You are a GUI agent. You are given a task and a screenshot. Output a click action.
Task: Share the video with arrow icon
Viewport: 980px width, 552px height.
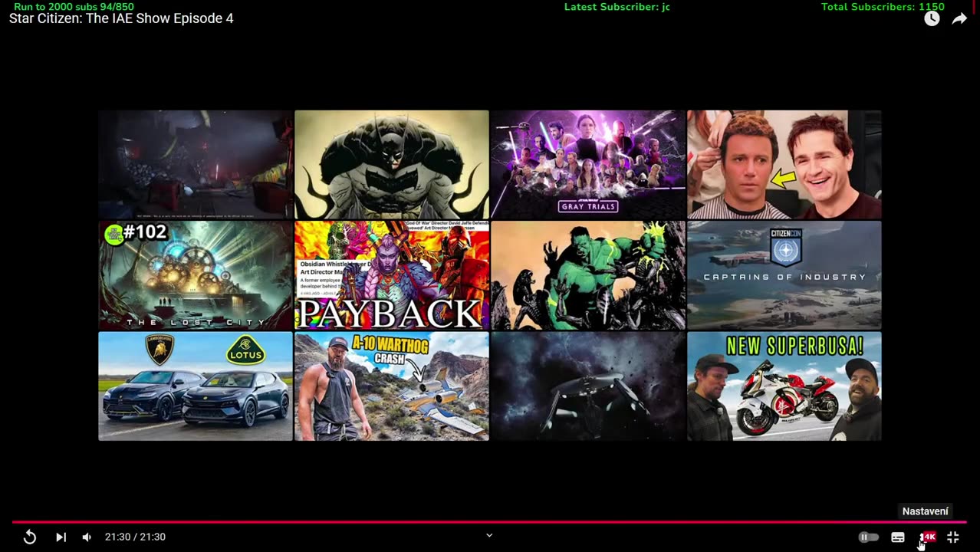click(959, 19)
